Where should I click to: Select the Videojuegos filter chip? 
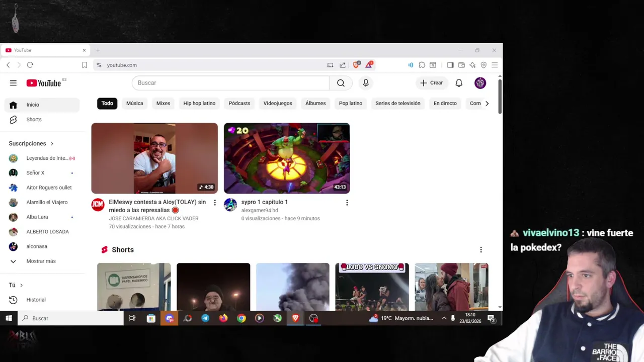278,103
